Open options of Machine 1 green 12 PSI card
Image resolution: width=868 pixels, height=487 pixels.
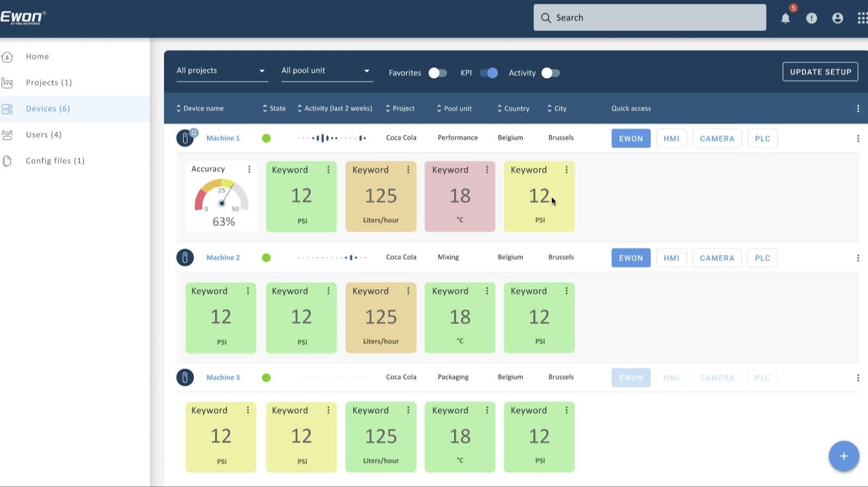329,170
